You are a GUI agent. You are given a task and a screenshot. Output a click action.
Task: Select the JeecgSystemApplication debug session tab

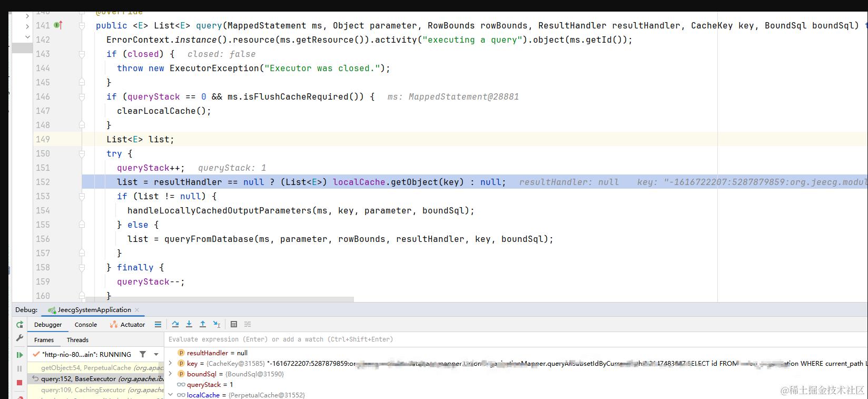tap(94, 310)
